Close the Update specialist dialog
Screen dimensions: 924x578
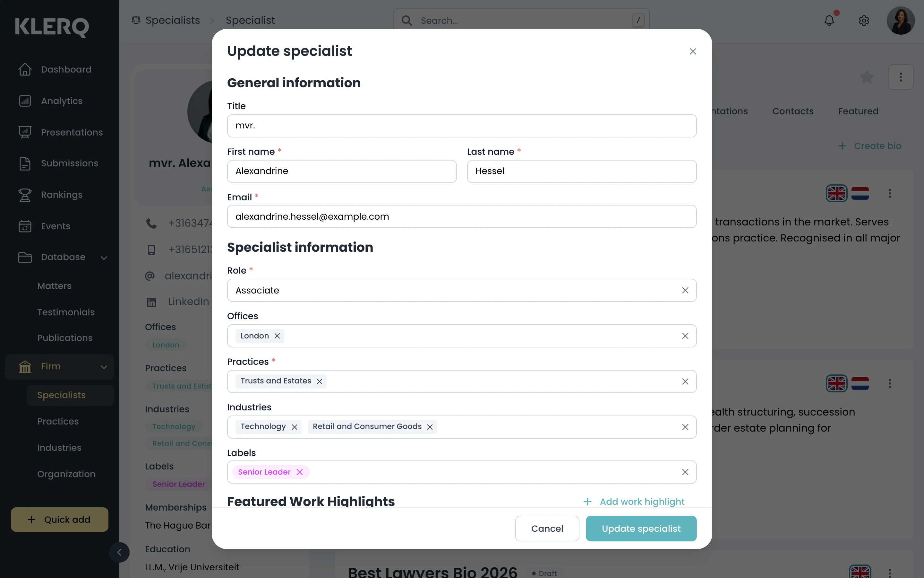pos(693,51)
